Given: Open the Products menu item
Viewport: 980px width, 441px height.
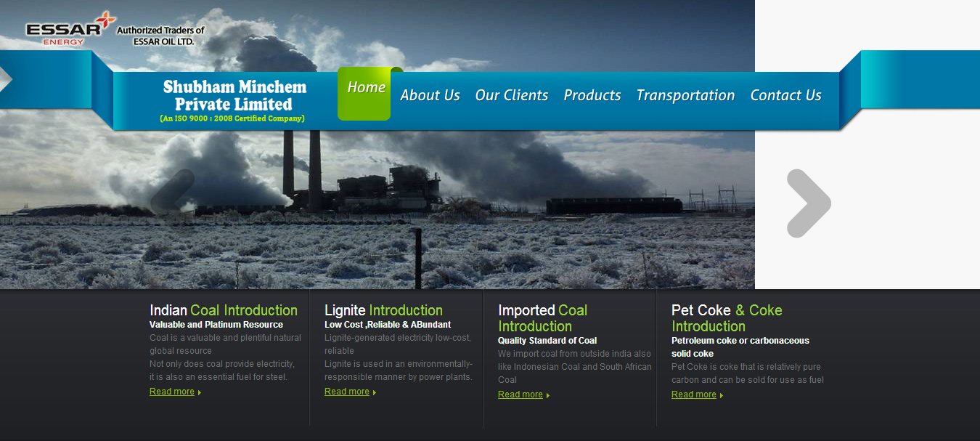Looking at the screenshot, I should 592,95.
